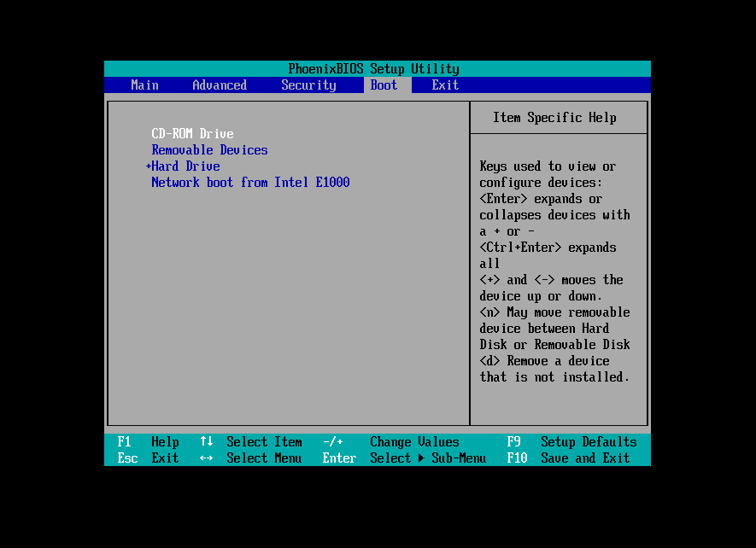The width and height of the screenshot is (756, 548).
Task: Click the up/down arrows Select Item icon
Action: (207, 441)
